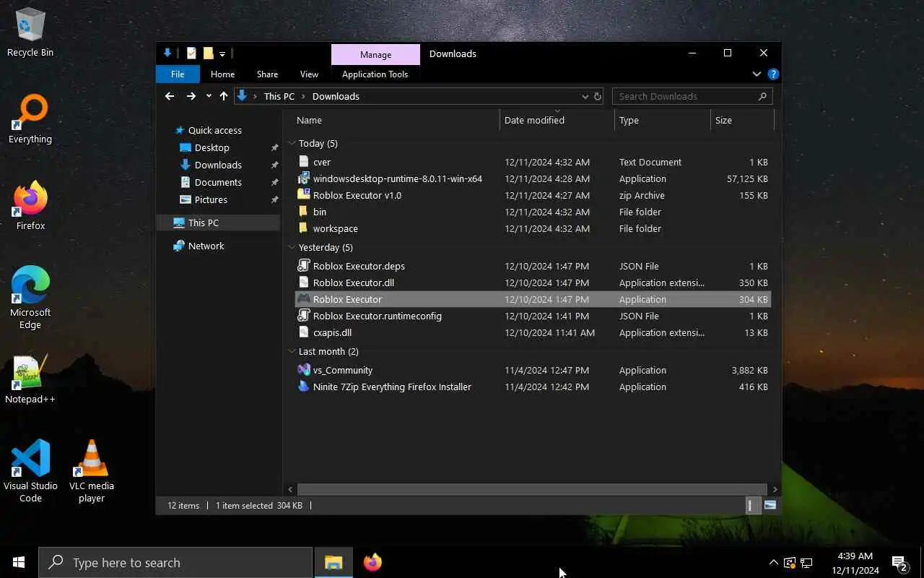Select Desktop in the navigation pane

(x=212, y=147)
